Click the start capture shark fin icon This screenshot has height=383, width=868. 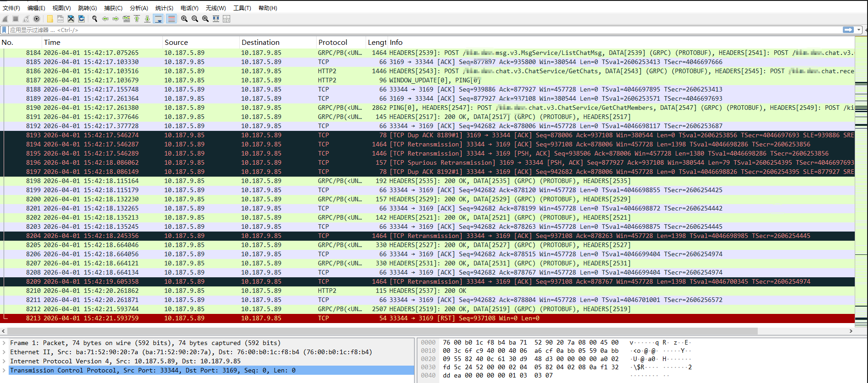5,19
